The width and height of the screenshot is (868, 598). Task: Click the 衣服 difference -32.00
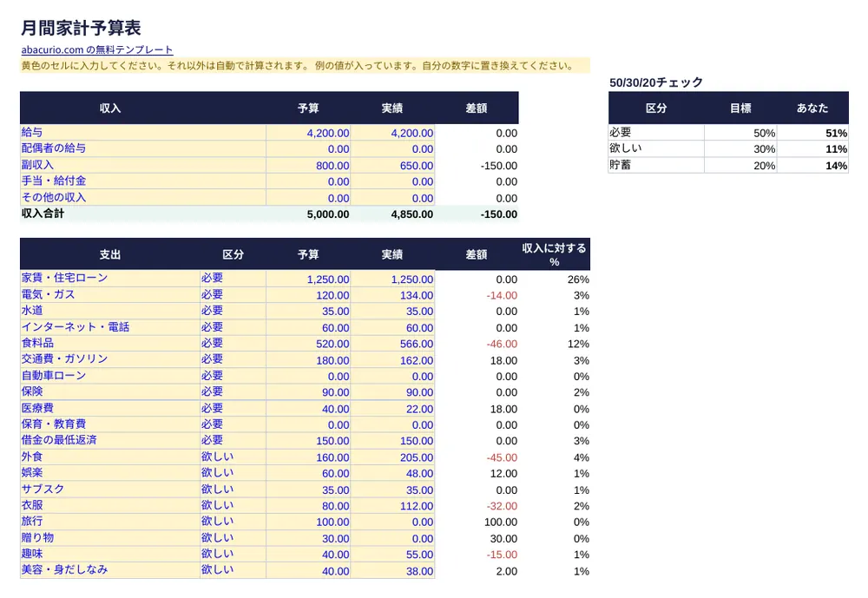pos(477,505)
